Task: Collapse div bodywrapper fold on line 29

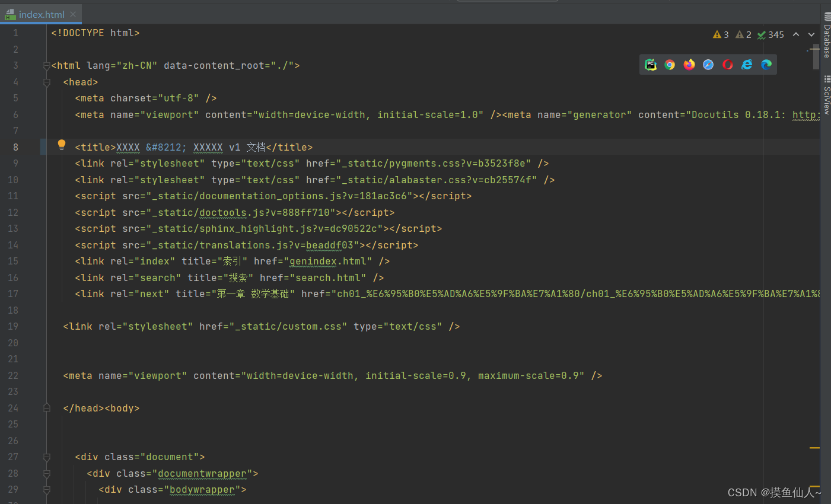Action: pos(46,490)
